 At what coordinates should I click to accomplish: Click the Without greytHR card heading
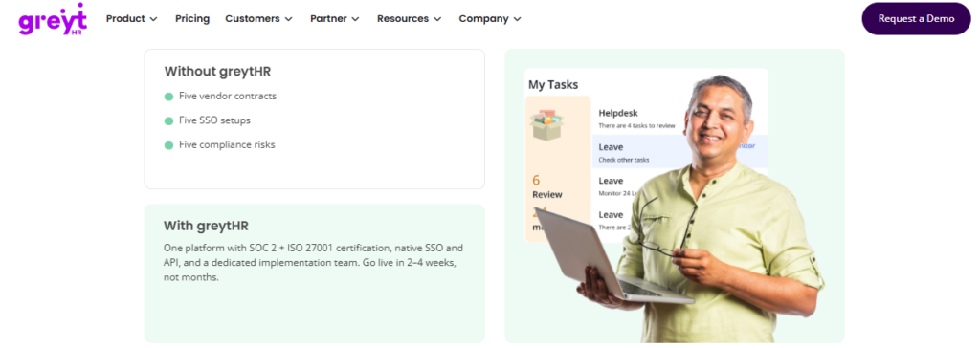click(217, 71)
